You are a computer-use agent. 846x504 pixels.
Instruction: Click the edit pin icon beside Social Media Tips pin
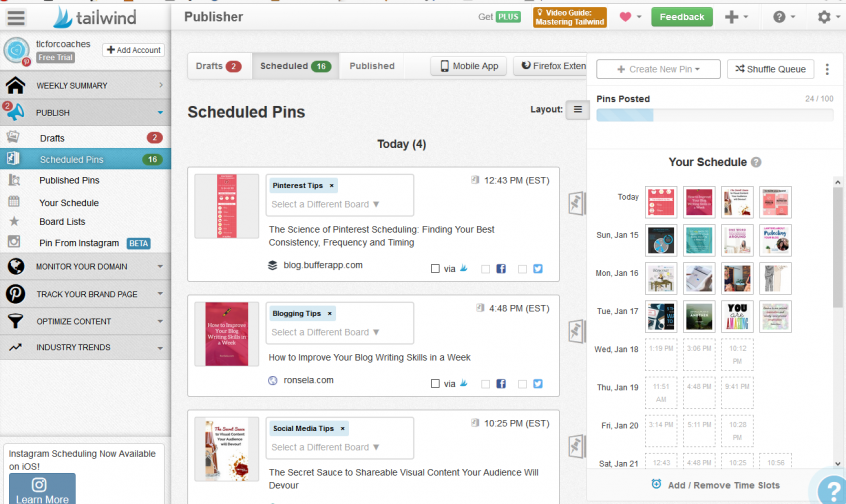click(x=576, y=446)
